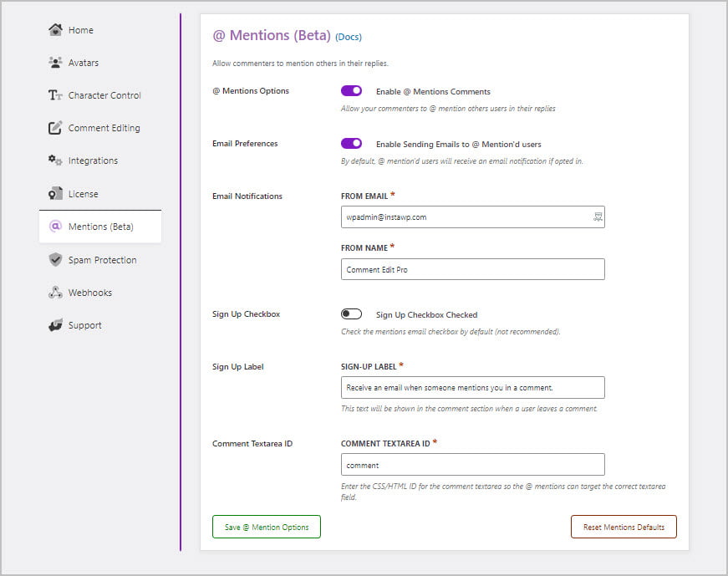Click the Spam Protection shield icon
Viewport: 728px width, 576px height.
point(55,260)
